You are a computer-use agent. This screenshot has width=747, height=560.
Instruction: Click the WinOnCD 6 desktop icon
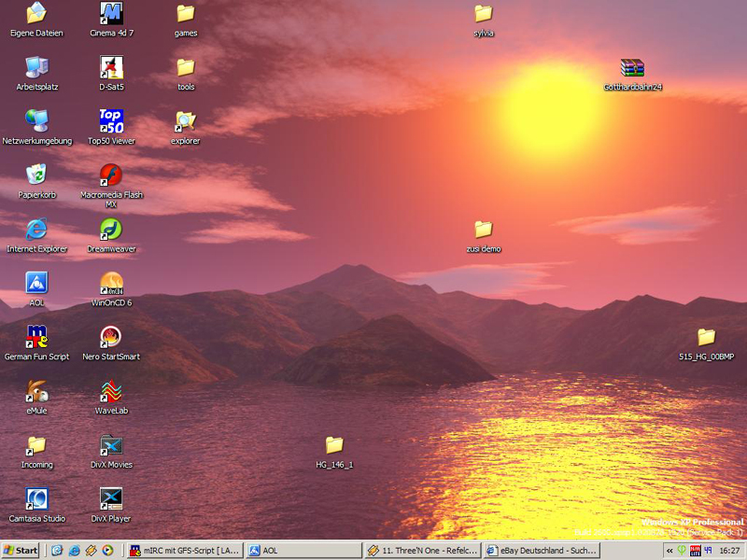111,283
